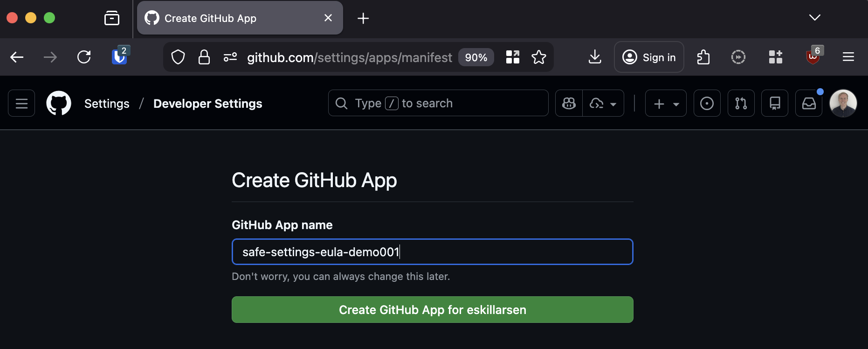Open the Developer Settings breadcrumb link
The width and height of the screenshot is (868, 349).
[x=208, y=104]
